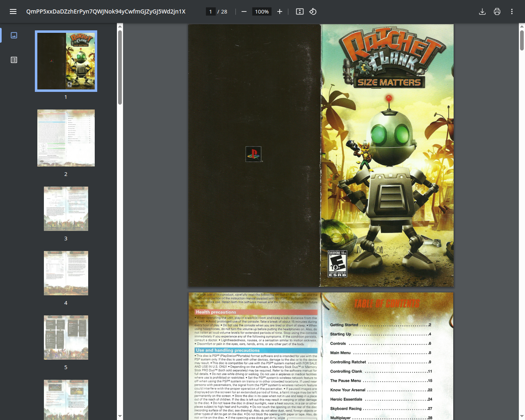Download the PDF file
Screen dimensions: 525x420
[x=482, y=11]
